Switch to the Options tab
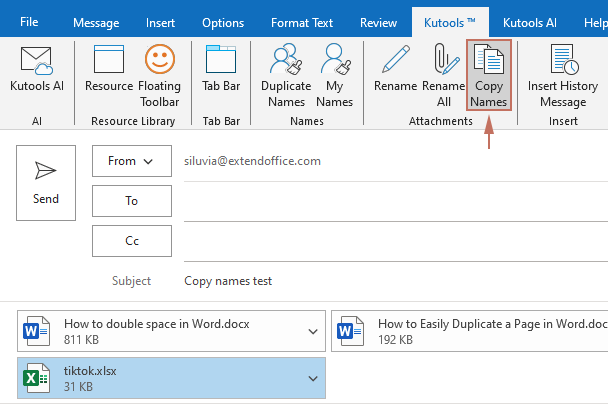Viewport: 608px width, 412px height. 223,23
